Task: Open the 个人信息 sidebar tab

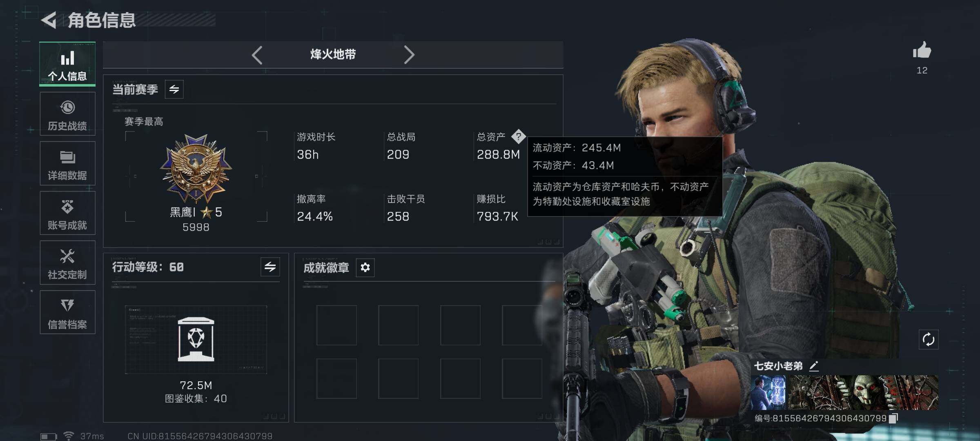Action: click(67, 64)
